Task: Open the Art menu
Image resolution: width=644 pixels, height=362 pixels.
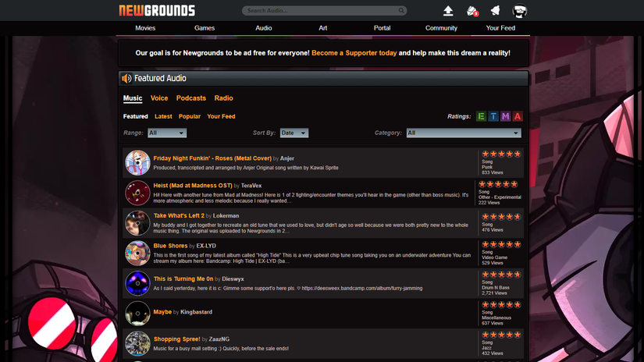Action: click(x=323, y=28)
